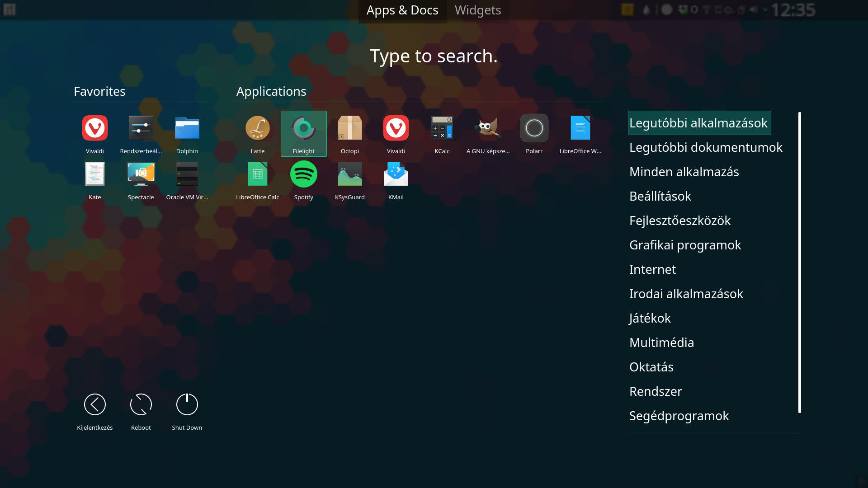The image size is (868, 488).
Task: Select the Multimédia category
Action: [x=661, y=343]
